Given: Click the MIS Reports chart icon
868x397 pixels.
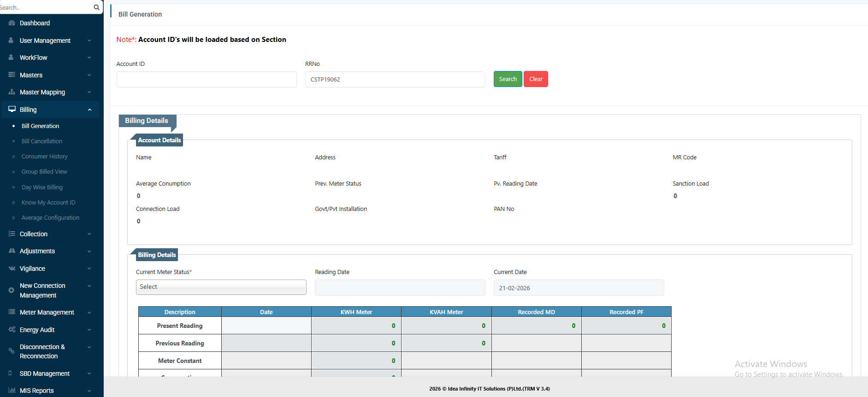Looking at the screenshot, I should (12, 391).
